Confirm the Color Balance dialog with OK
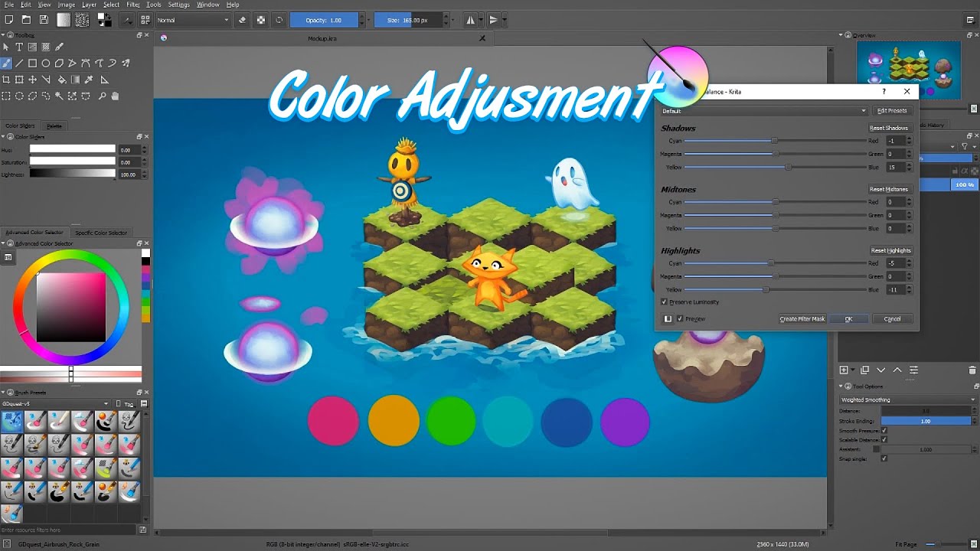The height and width of the screenshot is (551, 980). pyautogui.click(x=848, y=318)
